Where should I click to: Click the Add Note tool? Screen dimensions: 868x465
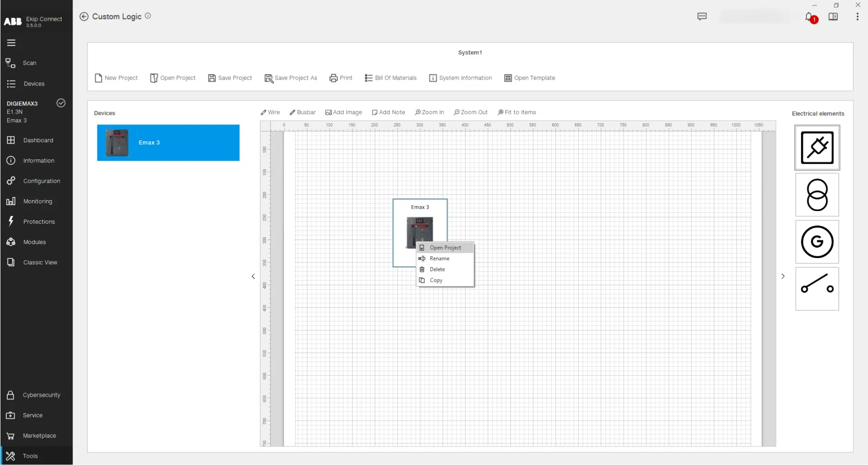(388, 112)
